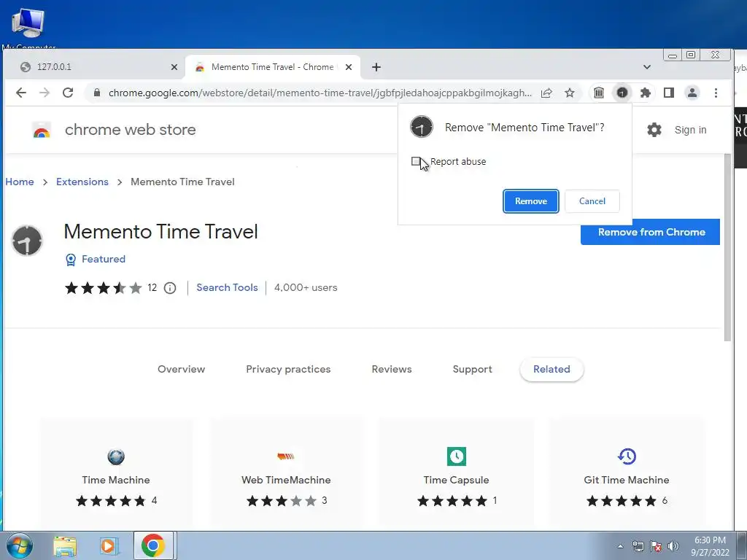
Task: Open the Windows Start menu
Action: click(19, 545)
